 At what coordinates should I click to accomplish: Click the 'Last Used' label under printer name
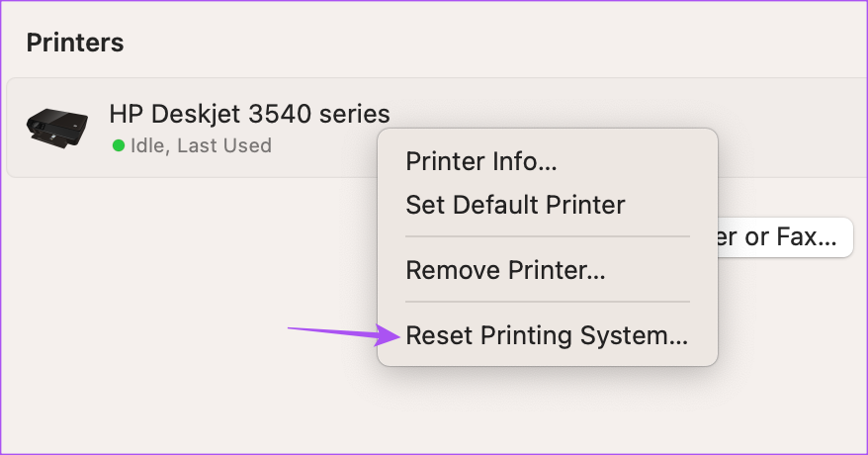[x=224, y=145]
